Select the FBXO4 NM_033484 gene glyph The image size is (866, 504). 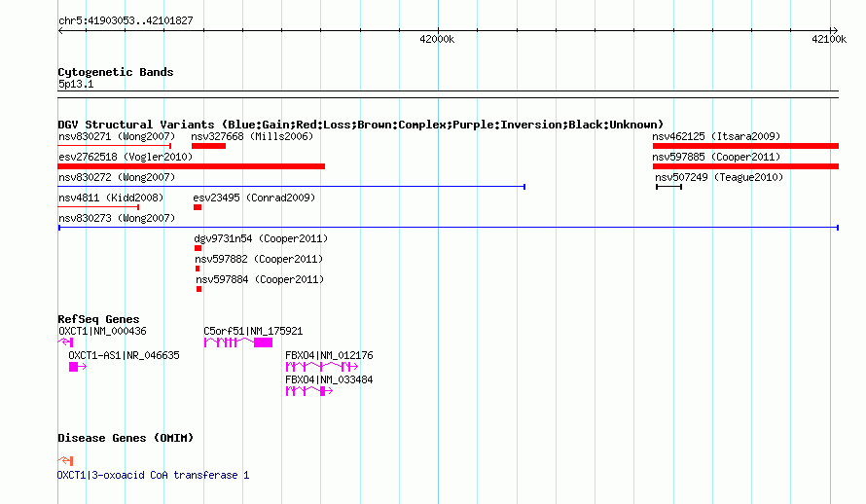click(309, 391)
